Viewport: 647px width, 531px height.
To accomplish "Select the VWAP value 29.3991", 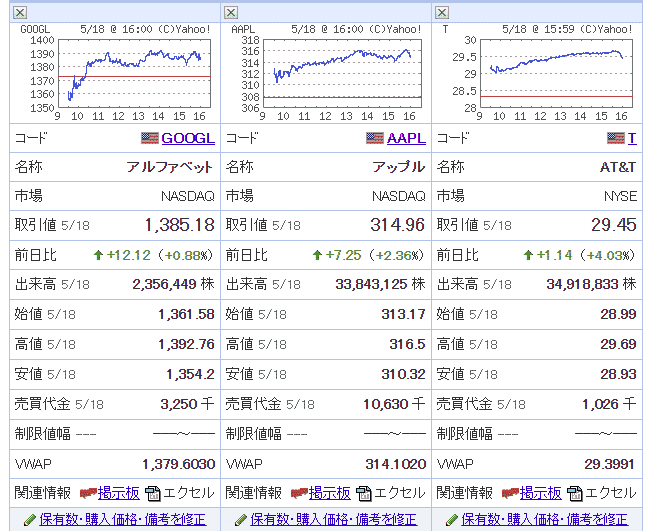I will point(609,464).
